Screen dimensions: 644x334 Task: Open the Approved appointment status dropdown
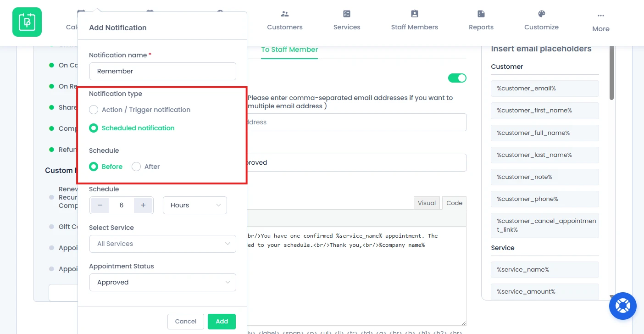click(163, 282)
